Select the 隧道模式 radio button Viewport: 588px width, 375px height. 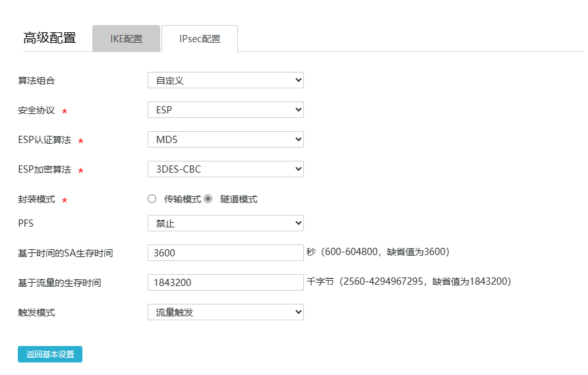208,199
